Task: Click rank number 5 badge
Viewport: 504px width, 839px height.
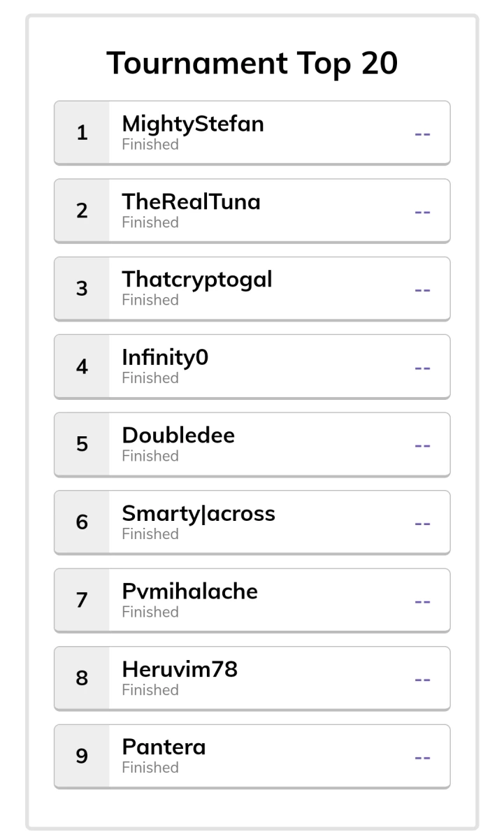Action: (x=82, y=445)
